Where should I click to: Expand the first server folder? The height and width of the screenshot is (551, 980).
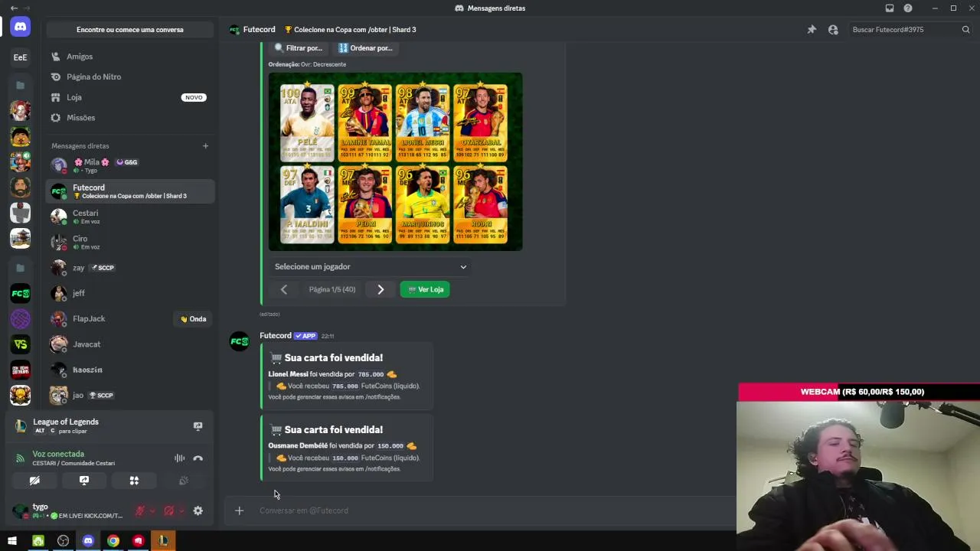[x=20, y=85]
